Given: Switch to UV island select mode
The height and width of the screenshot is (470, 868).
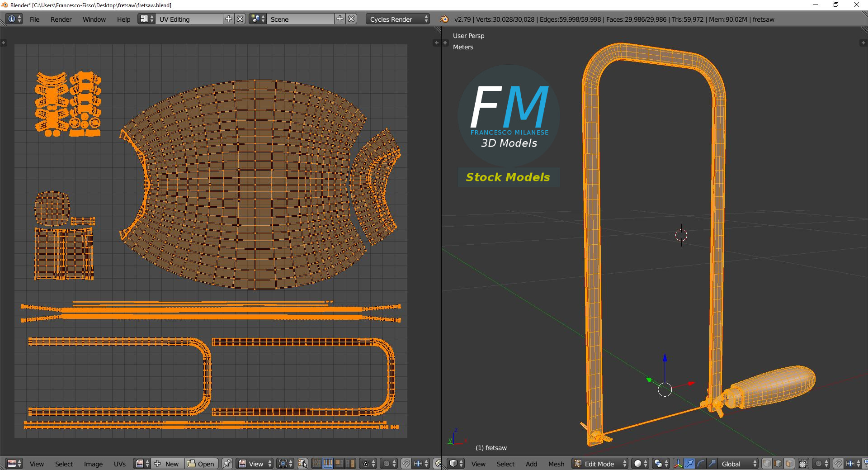Looking at the screenshot, I should (350, 464).
